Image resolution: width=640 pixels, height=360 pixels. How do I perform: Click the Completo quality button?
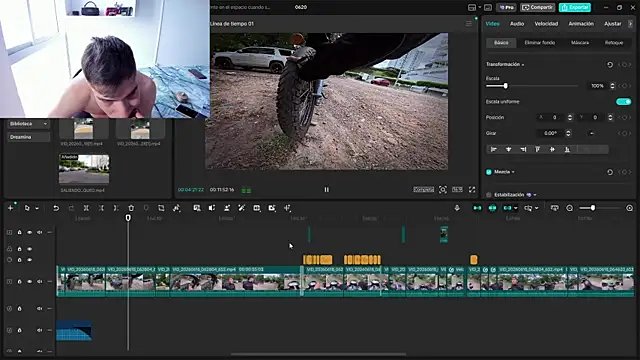click(424, 189)
